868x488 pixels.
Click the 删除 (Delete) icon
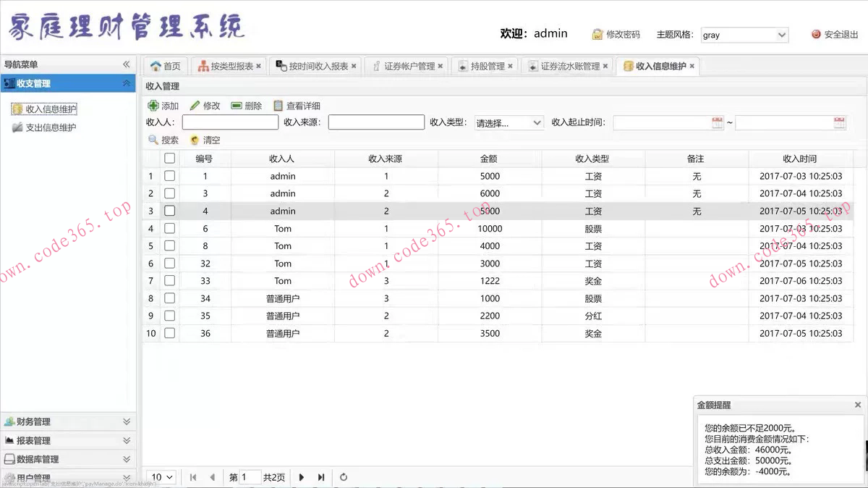coord(237,105)
